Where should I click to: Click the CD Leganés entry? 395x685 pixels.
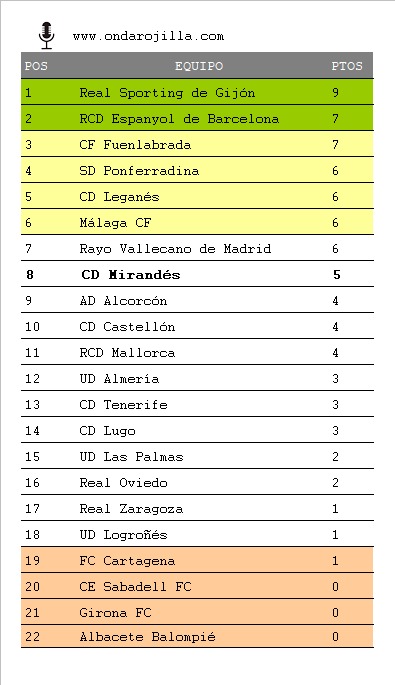[119, 197]
